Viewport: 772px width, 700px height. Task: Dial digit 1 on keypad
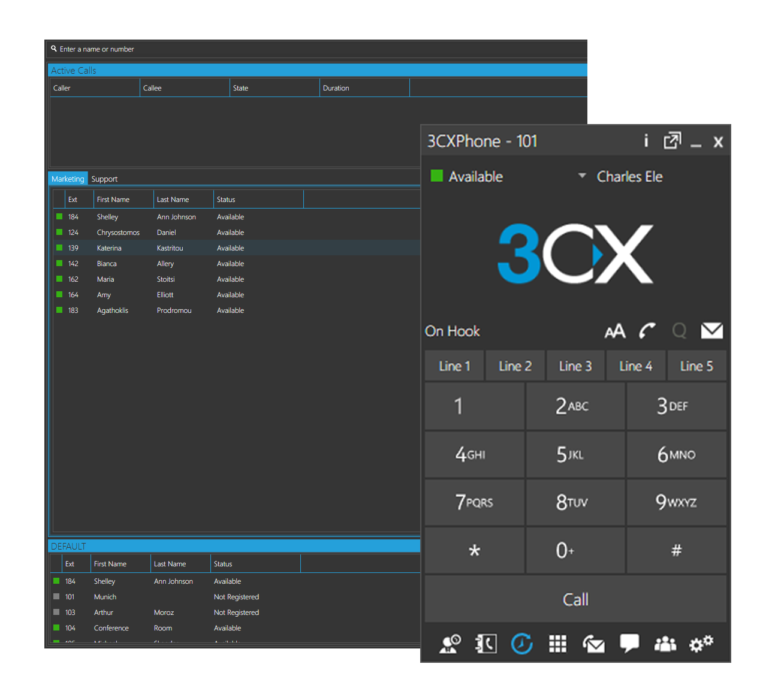tap(475, 406)
